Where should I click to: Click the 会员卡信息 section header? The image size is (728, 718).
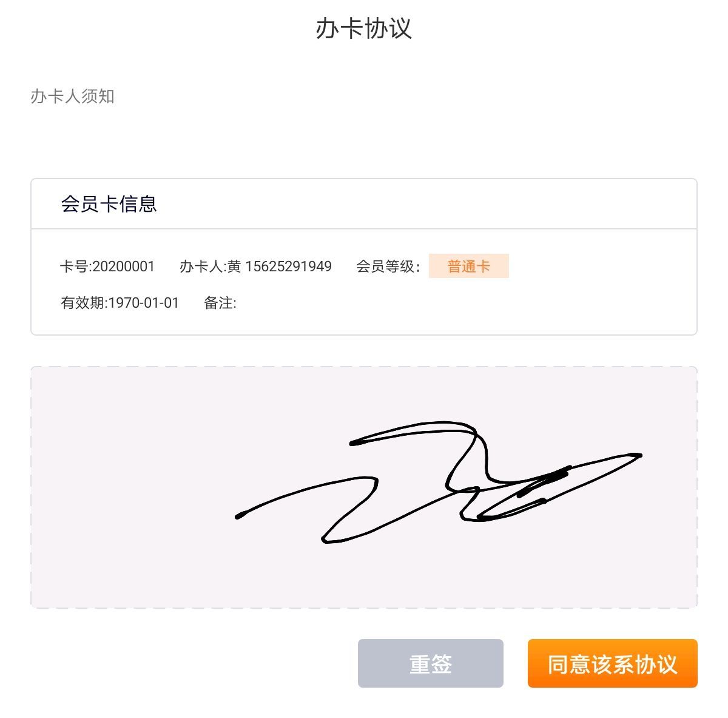tap(109, 204)
